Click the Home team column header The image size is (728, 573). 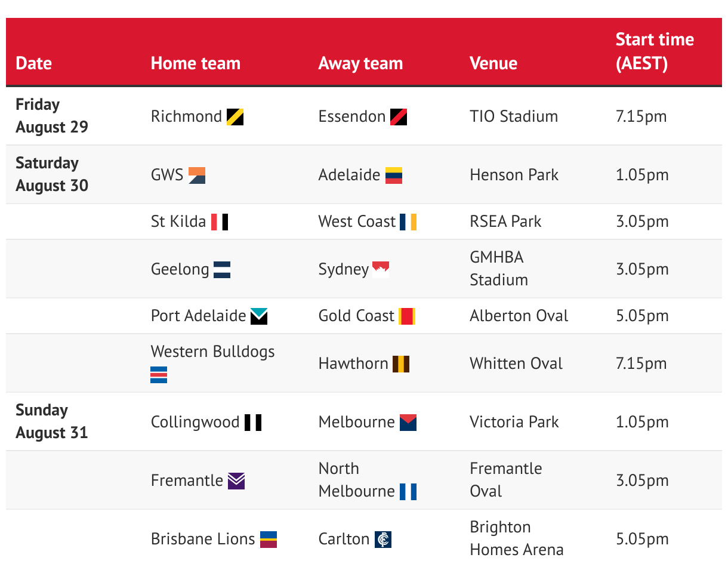coord(196,63)
